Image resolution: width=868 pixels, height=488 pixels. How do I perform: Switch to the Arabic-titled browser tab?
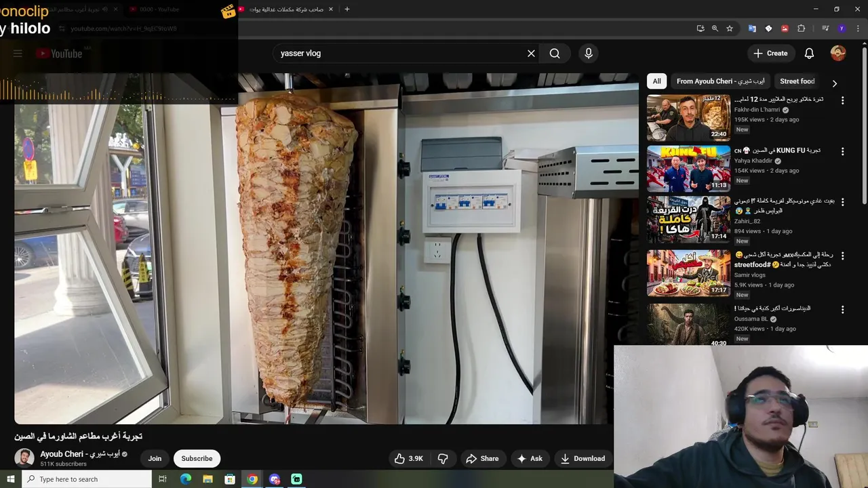(x=286, y=9)
